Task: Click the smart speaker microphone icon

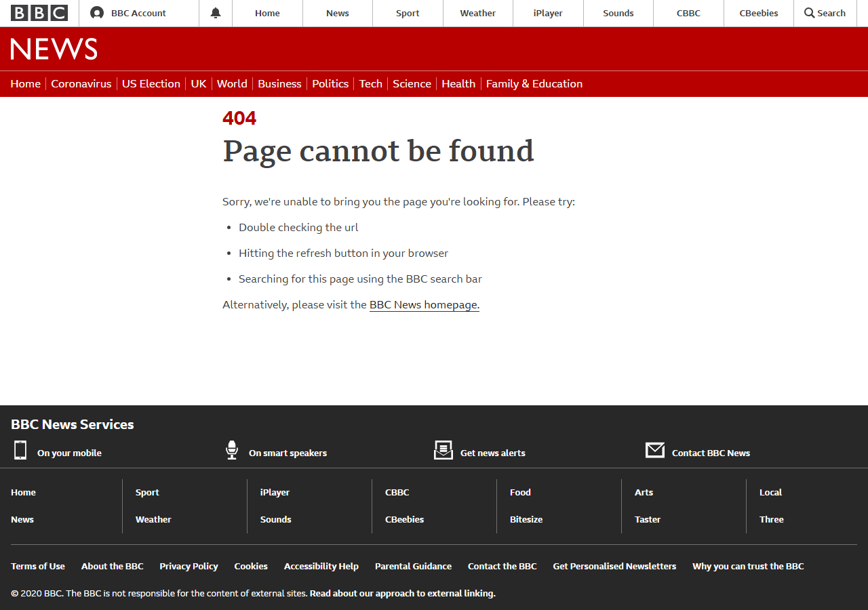Action: click(232, 450)
